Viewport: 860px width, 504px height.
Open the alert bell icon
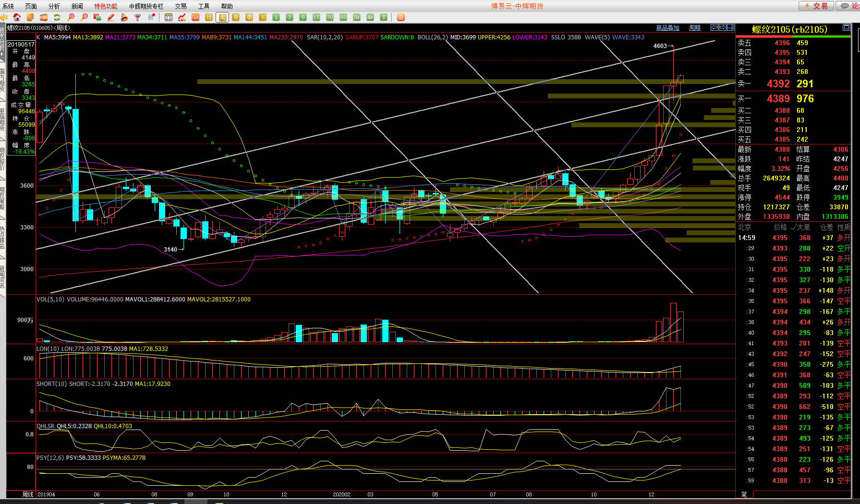tap(124, 17)
